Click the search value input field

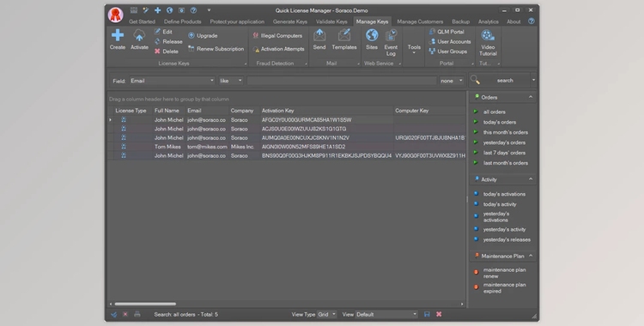tap(341, 81)
